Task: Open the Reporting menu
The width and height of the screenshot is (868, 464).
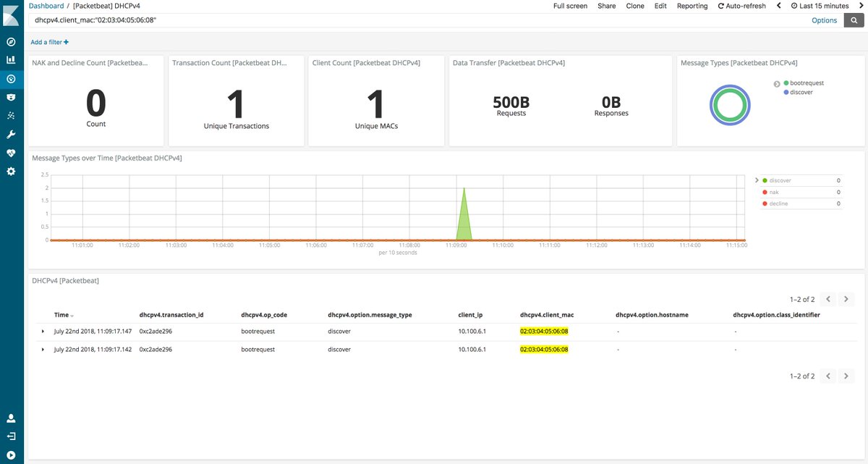Action: point(692,6)
